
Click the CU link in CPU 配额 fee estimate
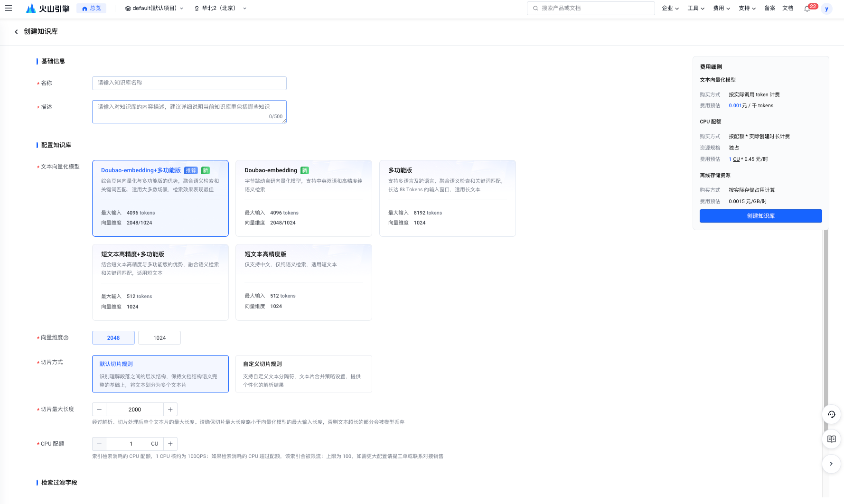pyautogui.click(x=736, y=159)
